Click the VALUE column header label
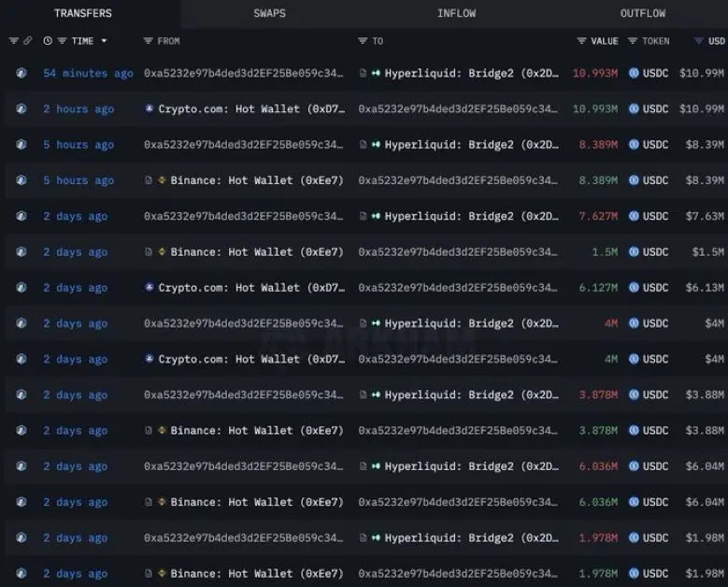This screenshot has height=587, width=728. click(x=605, y=41)
